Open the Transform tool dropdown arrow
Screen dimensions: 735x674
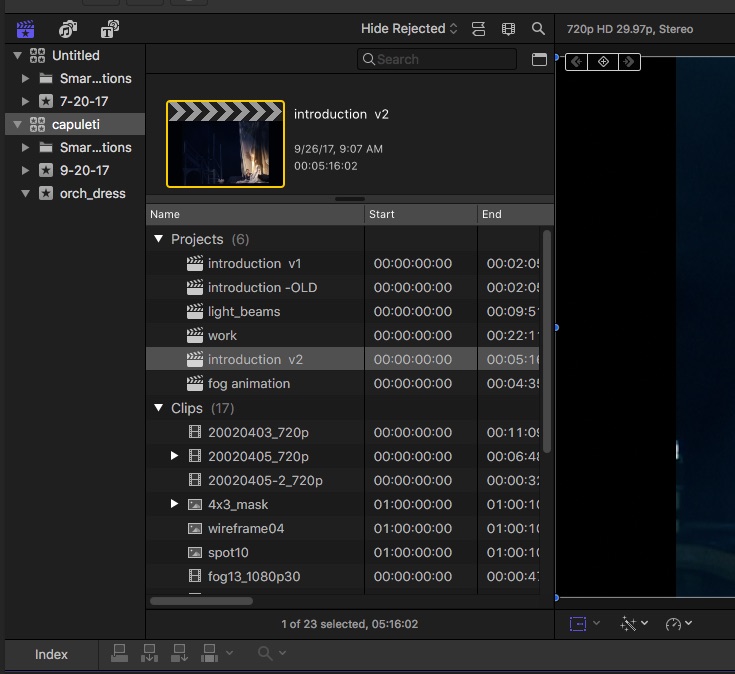pyautogui.click(x=596, y=623)
